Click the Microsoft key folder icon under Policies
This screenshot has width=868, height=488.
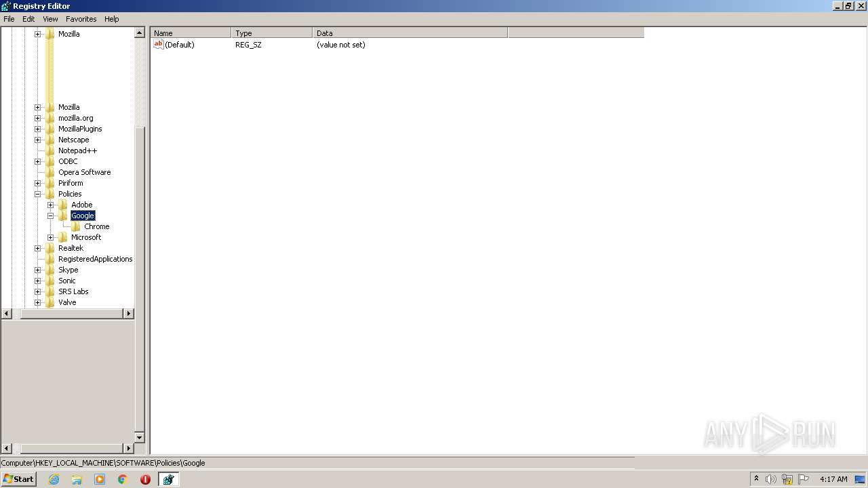click(x=63, y=237)
